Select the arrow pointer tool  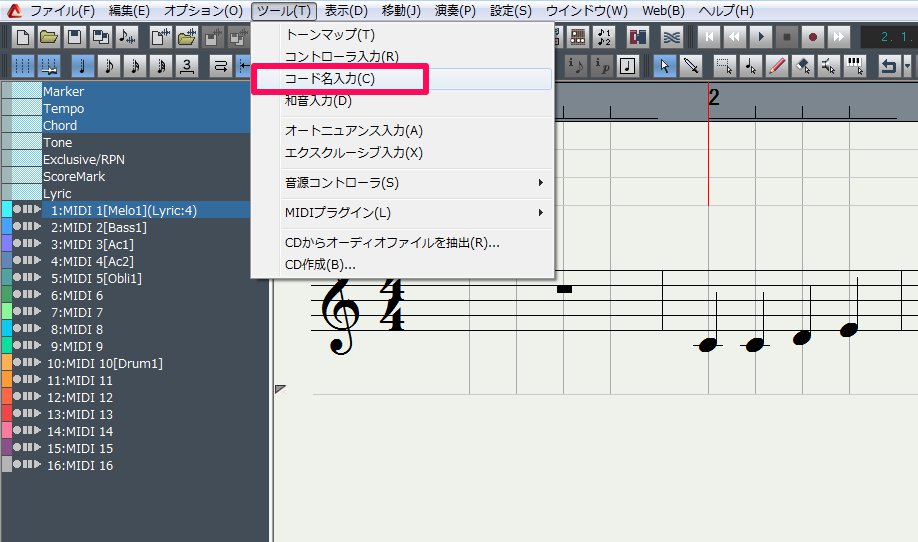663,66
